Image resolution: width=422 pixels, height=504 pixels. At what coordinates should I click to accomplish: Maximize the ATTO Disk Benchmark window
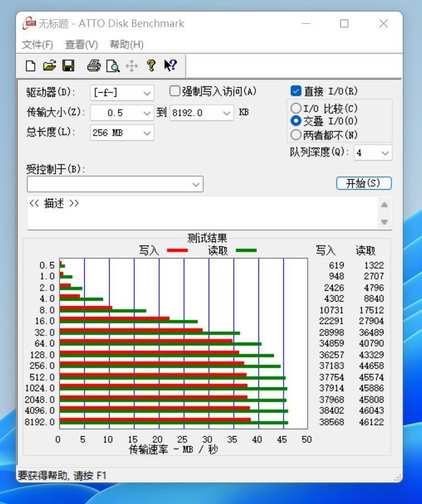344,23
